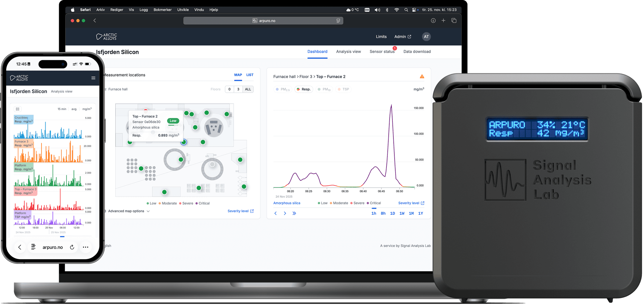
Task: Switch to the Dashboard tab
Action: tap(317, 52)
